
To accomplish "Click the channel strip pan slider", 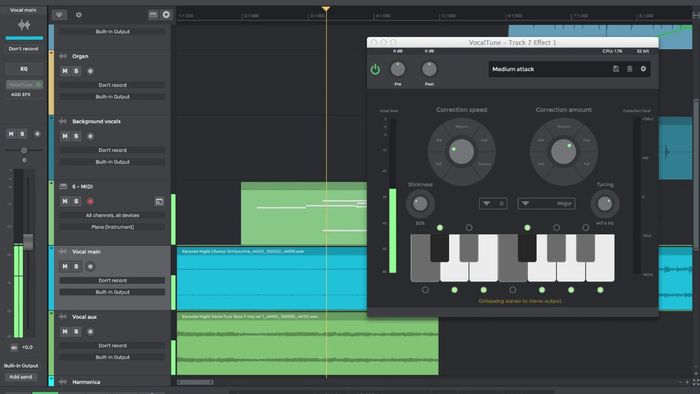I will [24, 150].
